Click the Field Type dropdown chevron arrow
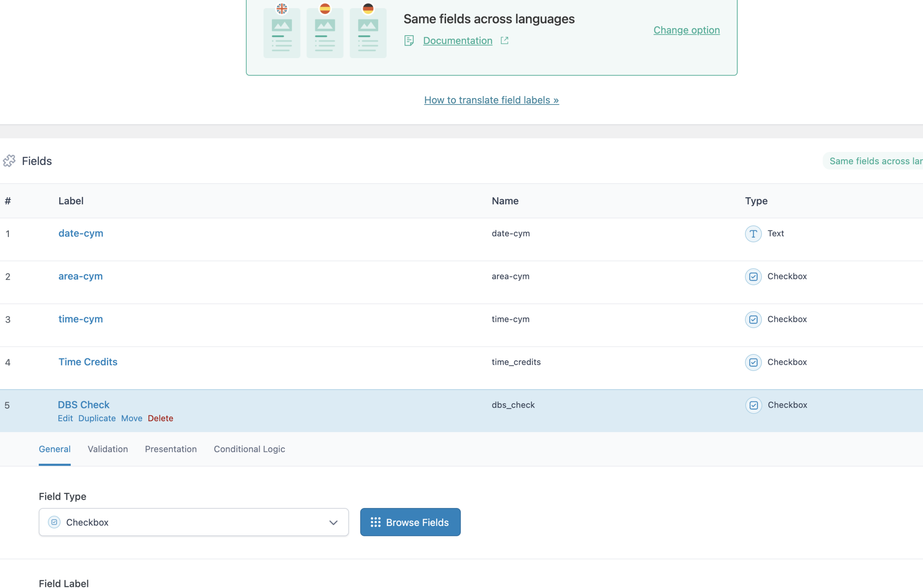Screen dimensions: 923x588 [333, 522]
